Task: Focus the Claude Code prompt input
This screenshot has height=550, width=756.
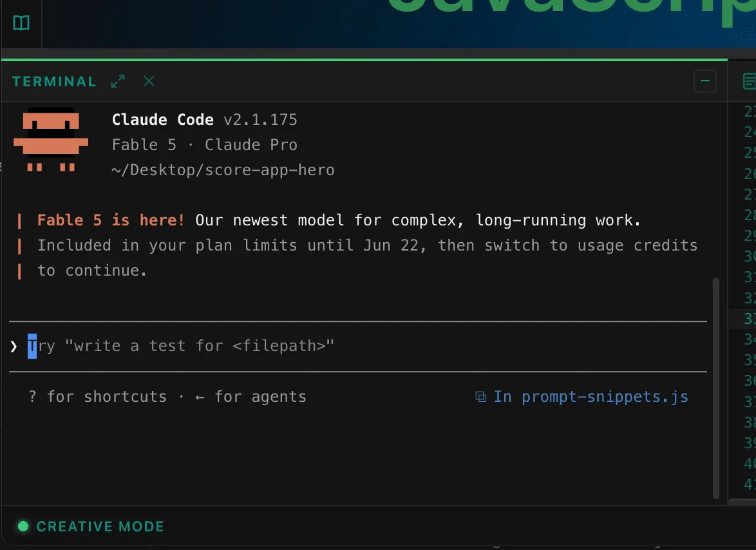Action: point(358,346)
